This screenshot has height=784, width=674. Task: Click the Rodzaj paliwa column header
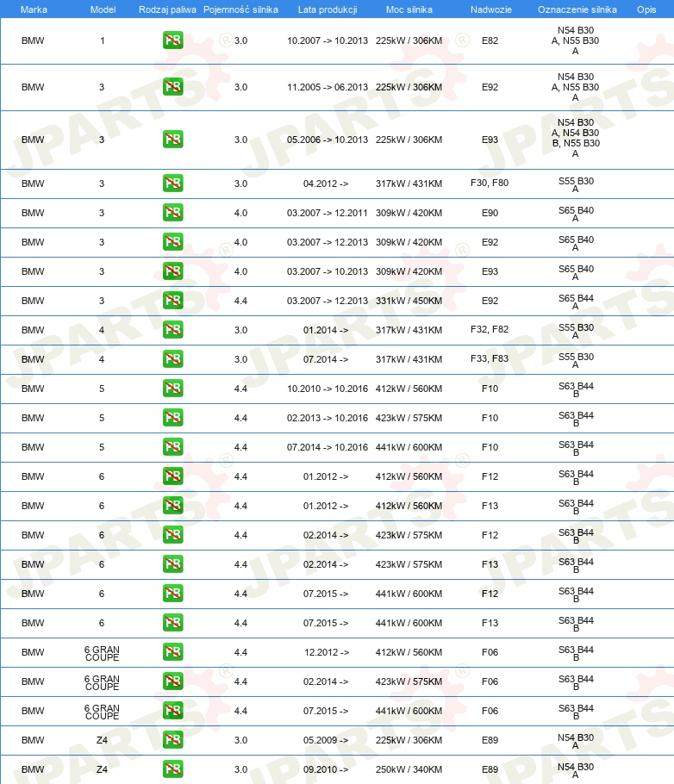click(x=167, y=9)
